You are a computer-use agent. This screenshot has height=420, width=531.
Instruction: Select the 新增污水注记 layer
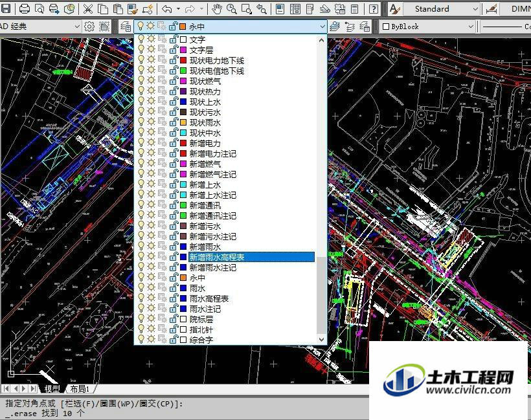(x=212, y=236)
